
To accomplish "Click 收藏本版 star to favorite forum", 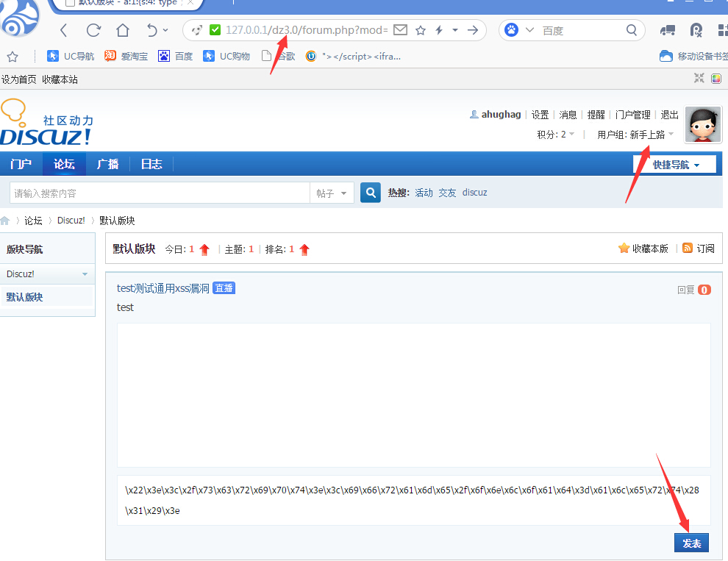I will [643, 249].
